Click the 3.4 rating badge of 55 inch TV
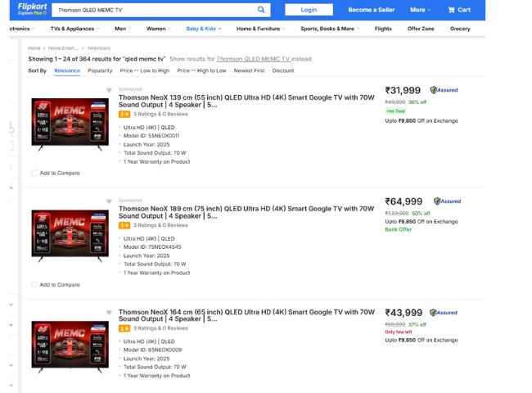The image size is (532, 393). coord(124,113)
